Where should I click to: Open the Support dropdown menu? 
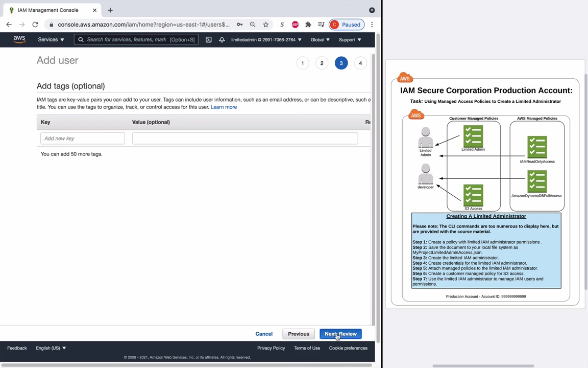(x=350, y=39)
